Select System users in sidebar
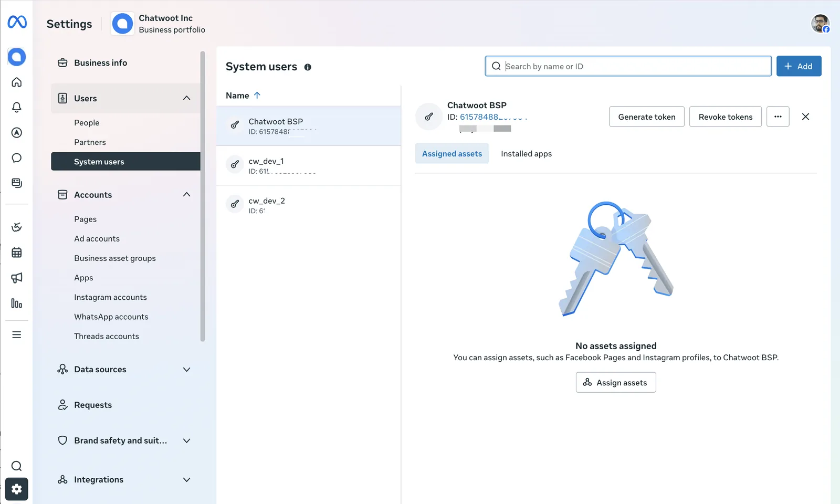Image resolution: width=840 pixels, height=504 pixels. 125,162
